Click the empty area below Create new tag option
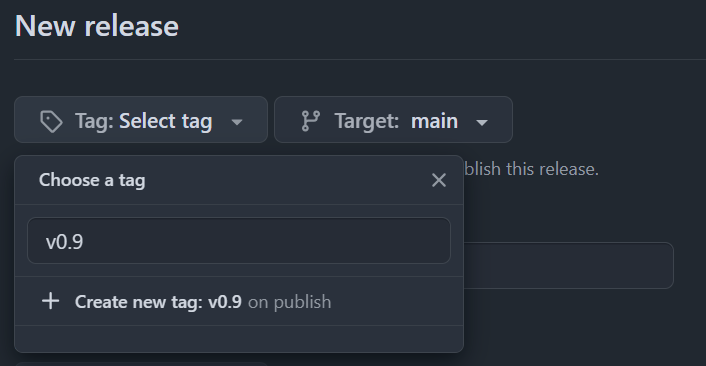706x366 pixels. [239, 339]
